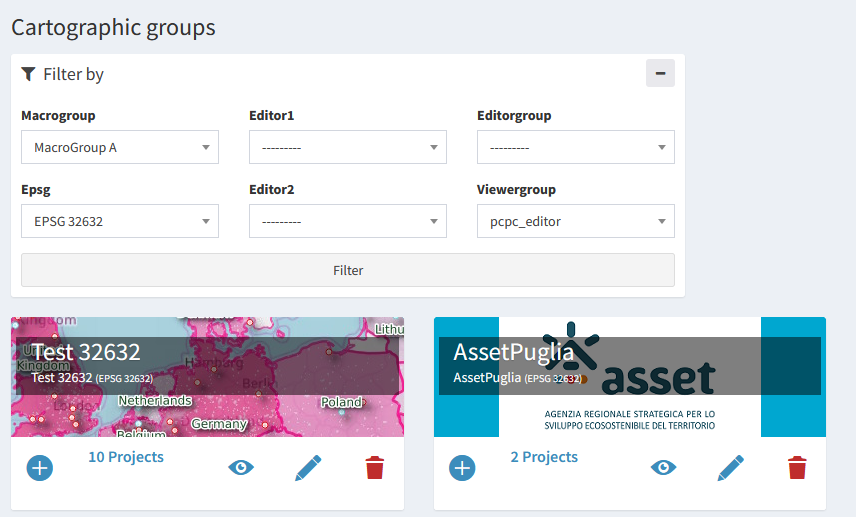Image resolution: width=856 pixels, height=517 pixels.
Task: Open the 2 Projects link
Action: point(544,457)
